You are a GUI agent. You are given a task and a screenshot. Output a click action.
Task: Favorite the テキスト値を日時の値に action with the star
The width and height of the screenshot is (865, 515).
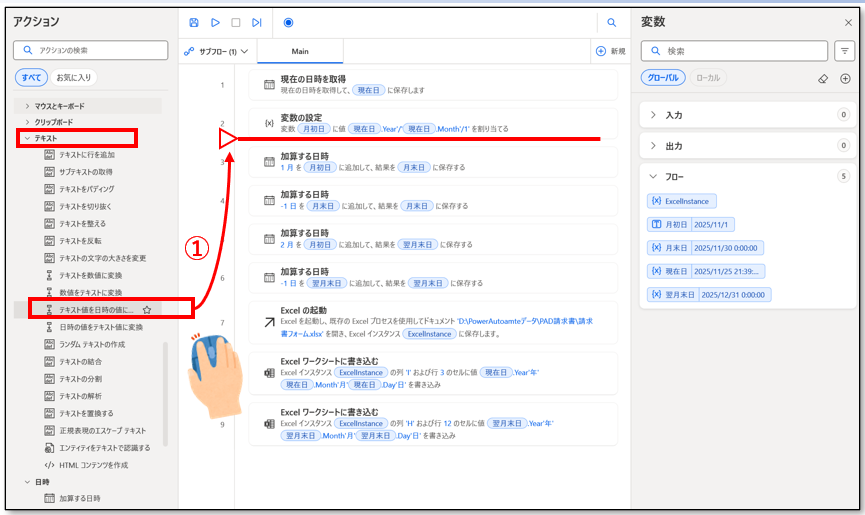(x=147, y=310)
